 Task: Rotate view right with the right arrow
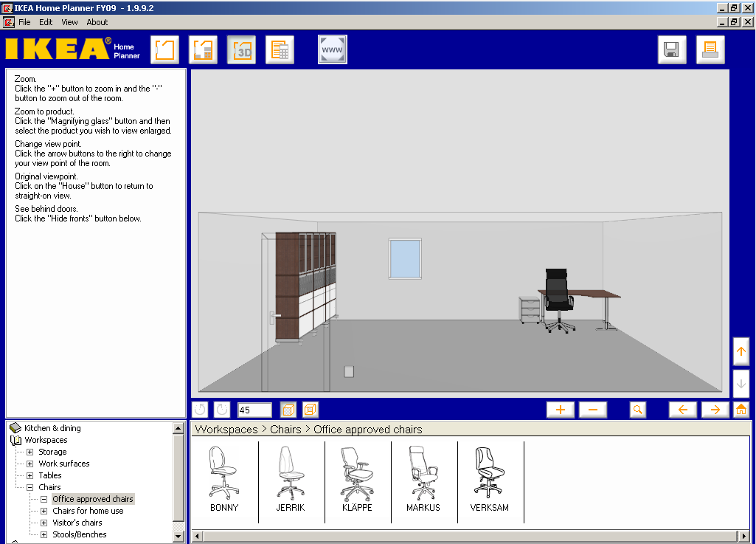pyautogui.click(x=715, y=410)
